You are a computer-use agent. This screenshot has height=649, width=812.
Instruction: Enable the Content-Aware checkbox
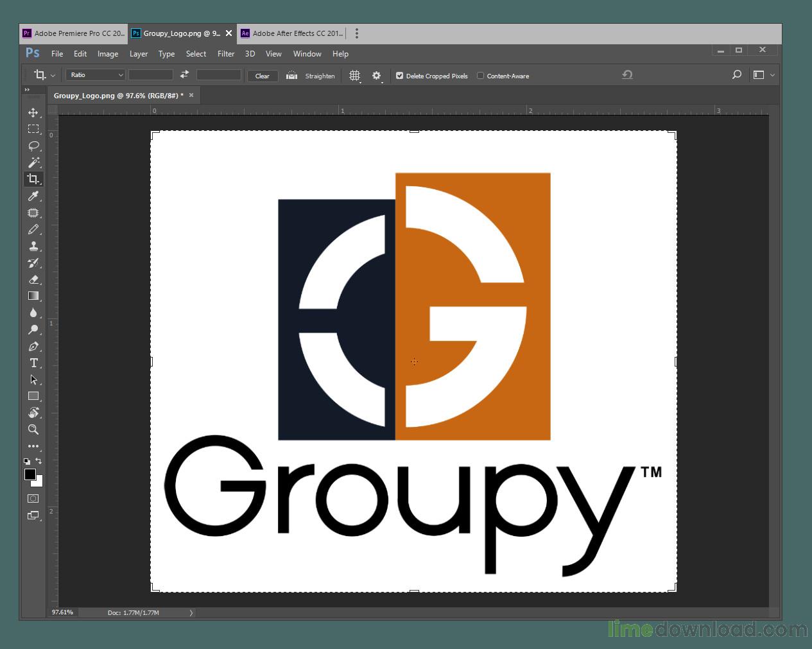(480, 76)
